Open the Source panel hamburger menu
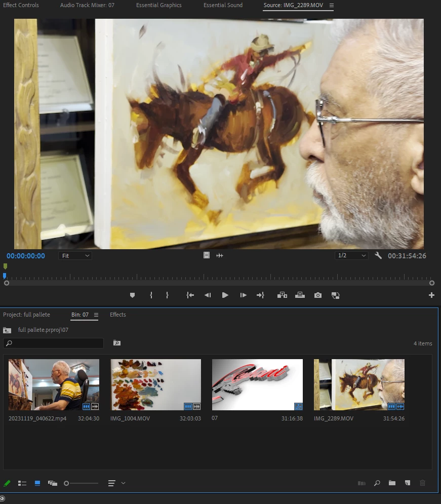The height and width of the screenshot is (504, 441). [332, 5]
